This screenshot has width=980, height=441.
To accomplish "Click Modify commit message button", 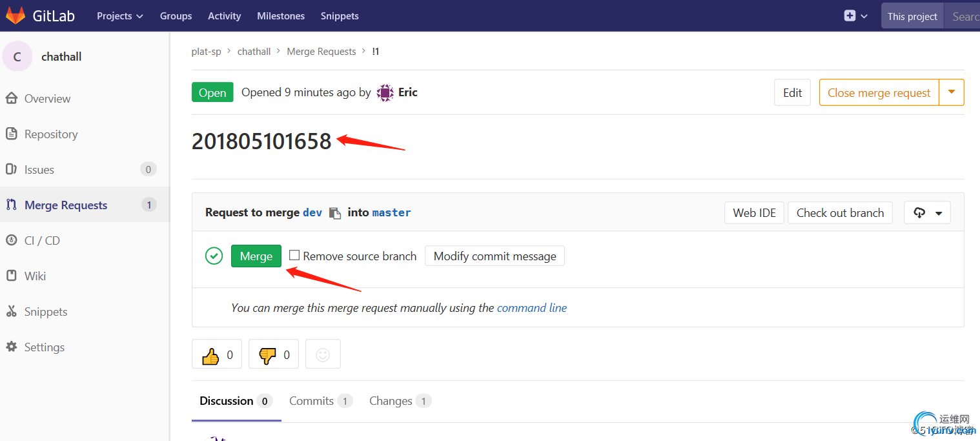I will [495, 256].
